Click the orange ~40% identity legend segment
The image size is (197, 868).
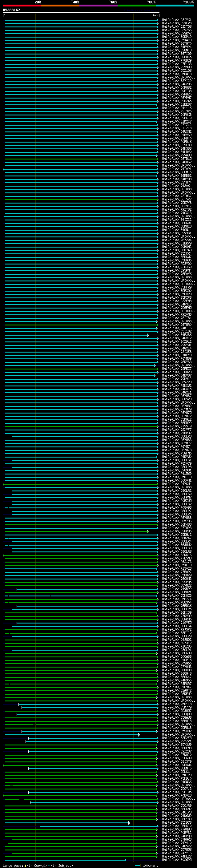click(x=60, y=6)
